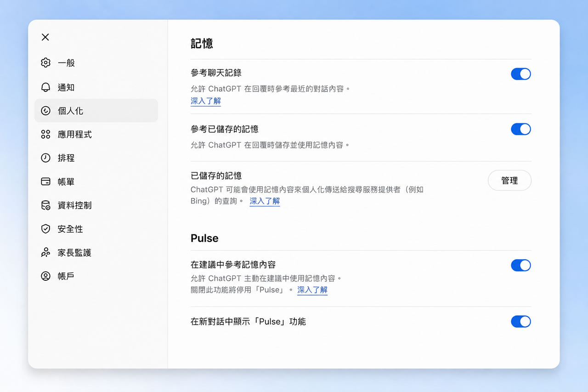588x392 pixels.
Task: Open the 帳戶 settings section
Action: click(96, 276)
